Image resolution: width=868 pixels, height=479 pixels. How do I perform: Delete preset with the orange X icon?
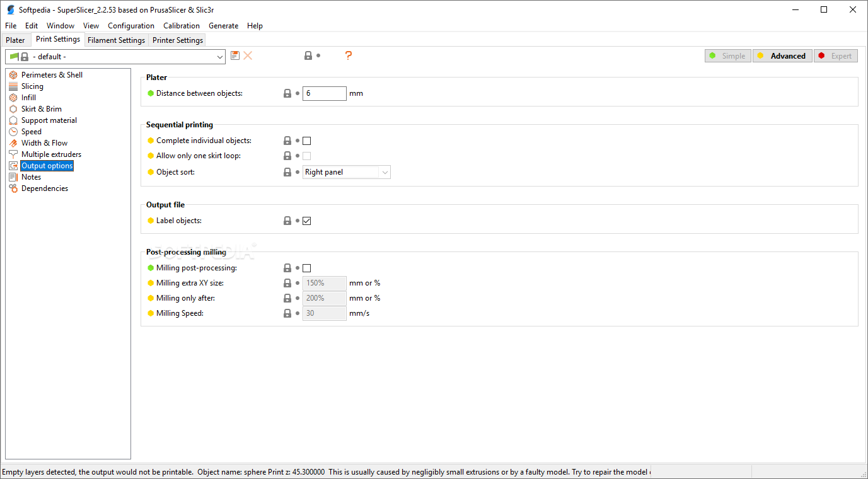(248, 55)
